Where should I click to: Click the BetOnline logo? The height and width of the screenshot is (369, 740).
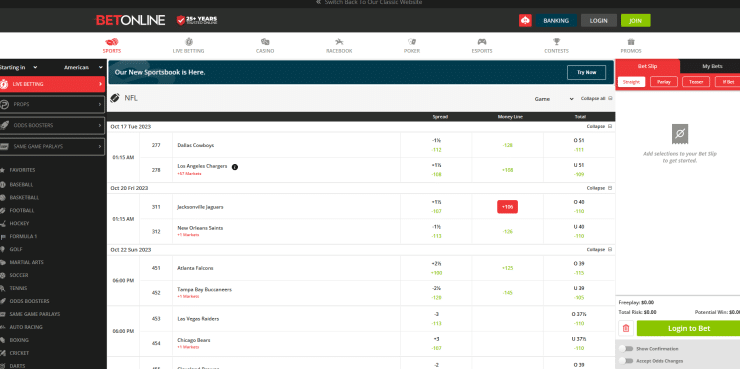click(x=130, y=20)
